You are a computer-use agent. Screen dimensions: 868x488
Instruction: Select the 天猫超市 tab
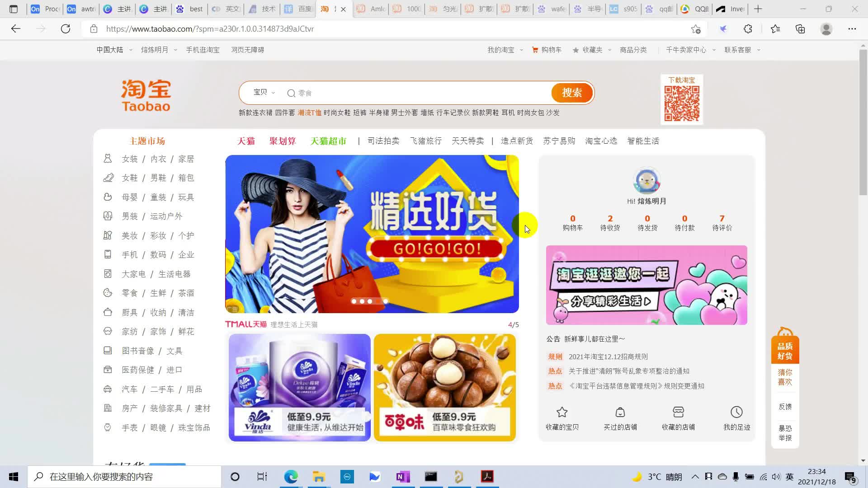click(328, 141)
